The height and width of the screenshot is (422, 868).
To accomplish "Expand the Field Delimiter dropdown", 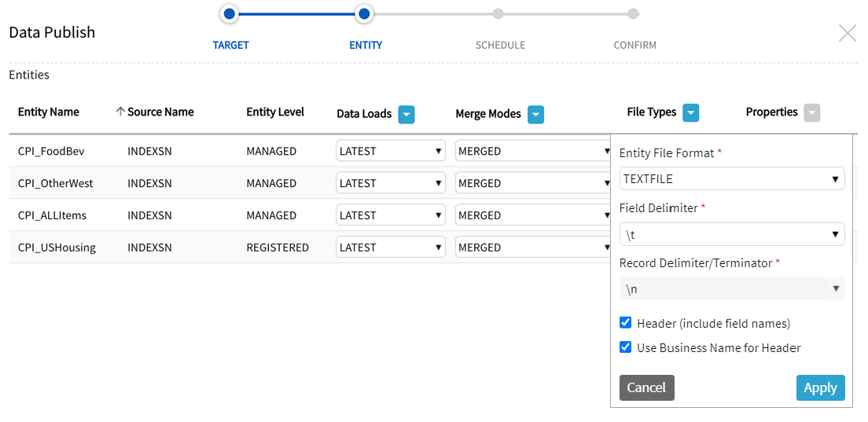I will pos(731,234).
